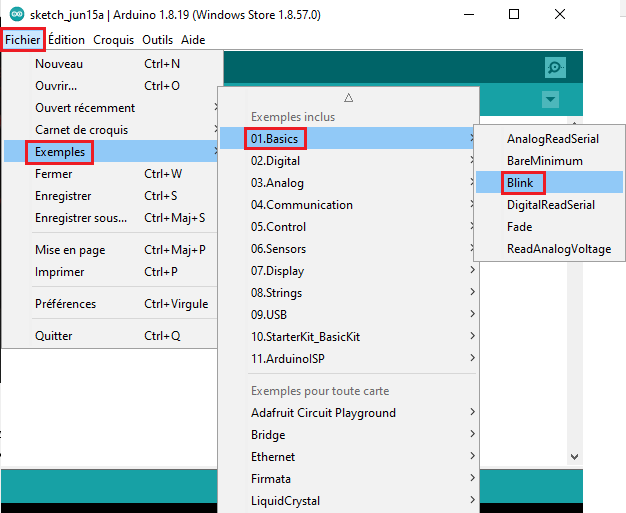This screenshot has height=513, width=626.
Task: Expand the 06.Sensors examples category
Action: (348, 249)
